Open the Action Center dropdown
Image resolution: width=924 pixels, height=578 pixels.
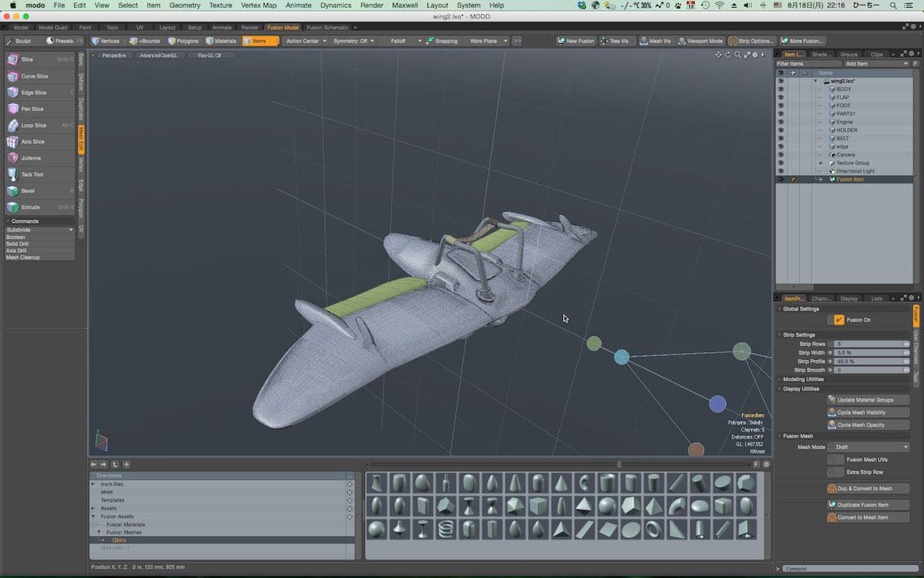click(306, 41)
